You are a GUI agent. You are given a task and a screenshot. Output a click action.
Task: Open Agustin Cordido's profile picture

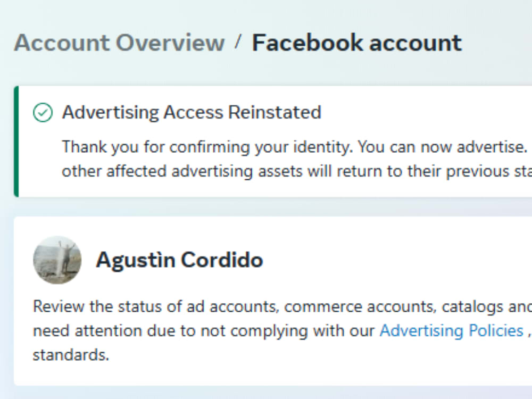(x=57, y=260)
